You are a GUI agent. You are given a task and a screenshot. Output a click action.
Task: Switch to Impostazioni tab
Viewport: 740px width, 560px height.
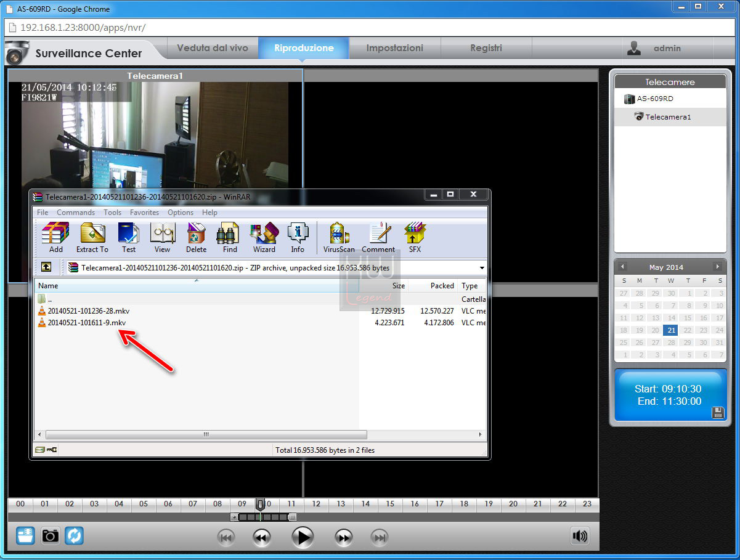click(x=395, y=48)
